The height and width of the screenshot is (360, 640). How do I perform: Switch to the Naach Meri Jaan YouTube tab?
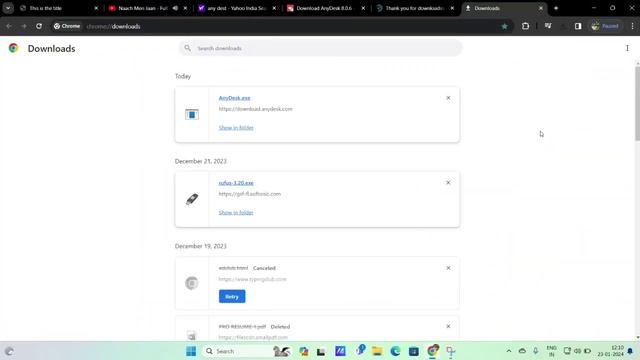[x=143, y=8]
